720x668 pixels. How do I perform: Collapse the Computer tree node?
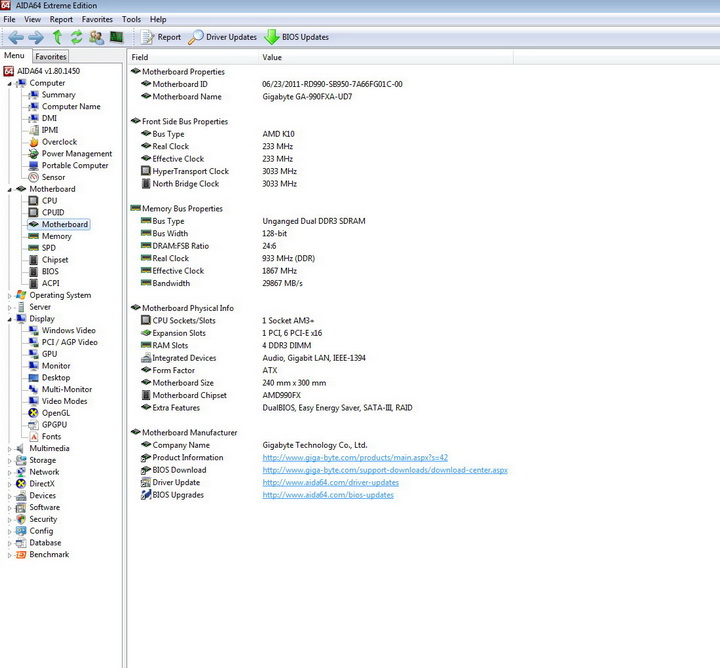coord(9,84)
